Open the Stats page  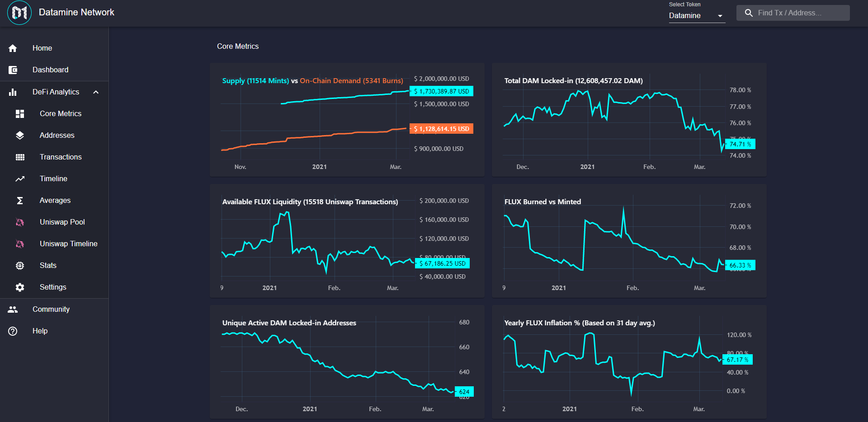[x=54, y=265]
